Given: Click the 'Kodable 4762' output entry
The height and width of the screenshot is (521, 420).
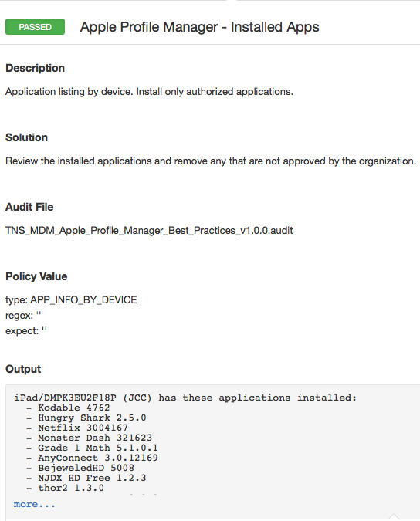Looking at the screenshot, I should (74, 408).
